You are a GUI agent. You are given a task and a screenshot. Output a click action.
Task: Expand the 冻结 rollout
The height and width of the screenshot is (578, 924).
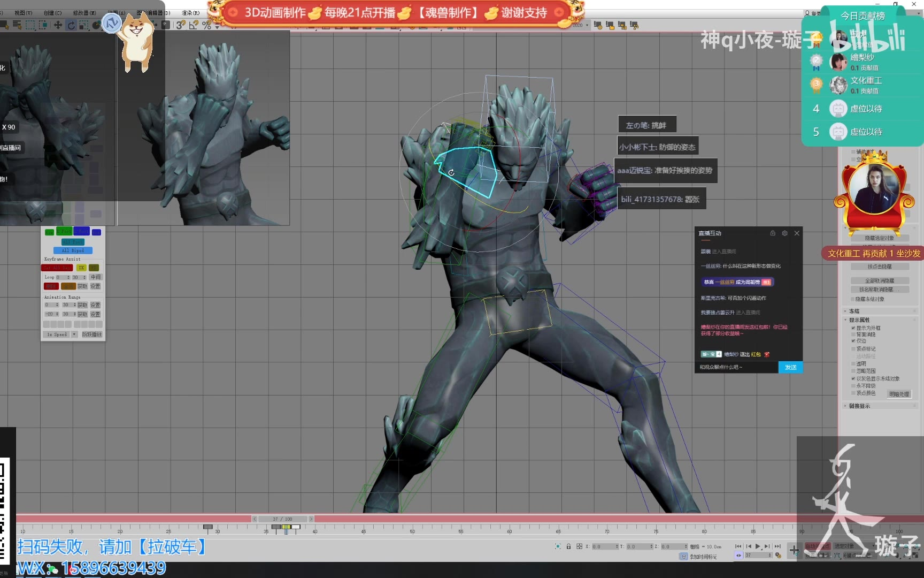coord(854,311)
